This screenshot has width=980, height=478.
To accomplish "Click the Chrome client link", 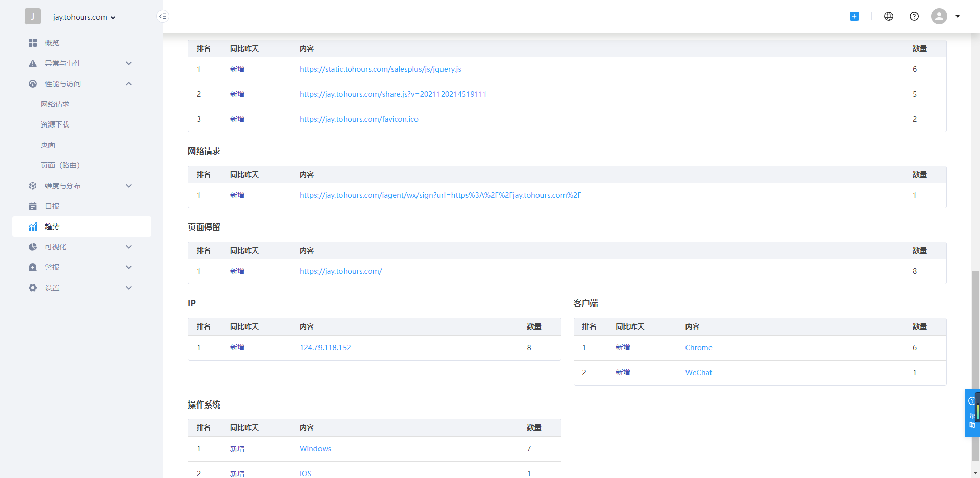I will click(x=698, y=348).
